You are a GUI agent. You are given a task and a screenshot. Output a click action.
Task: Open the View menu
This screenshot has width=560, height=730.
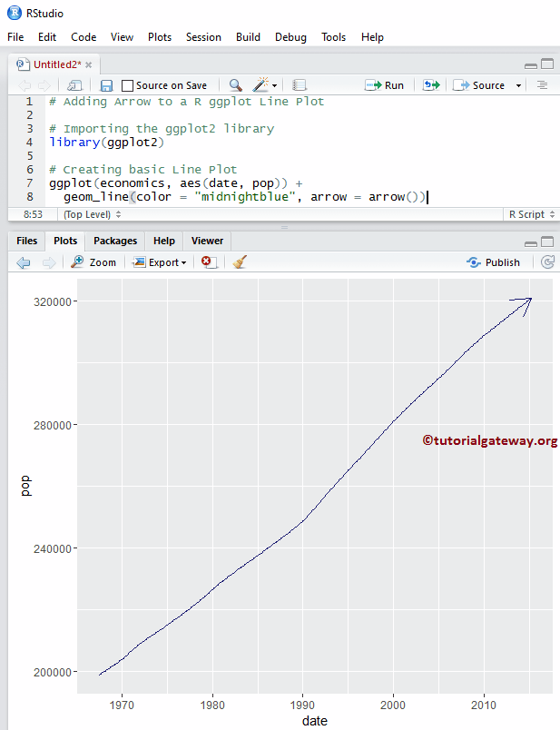coord(122,37)
